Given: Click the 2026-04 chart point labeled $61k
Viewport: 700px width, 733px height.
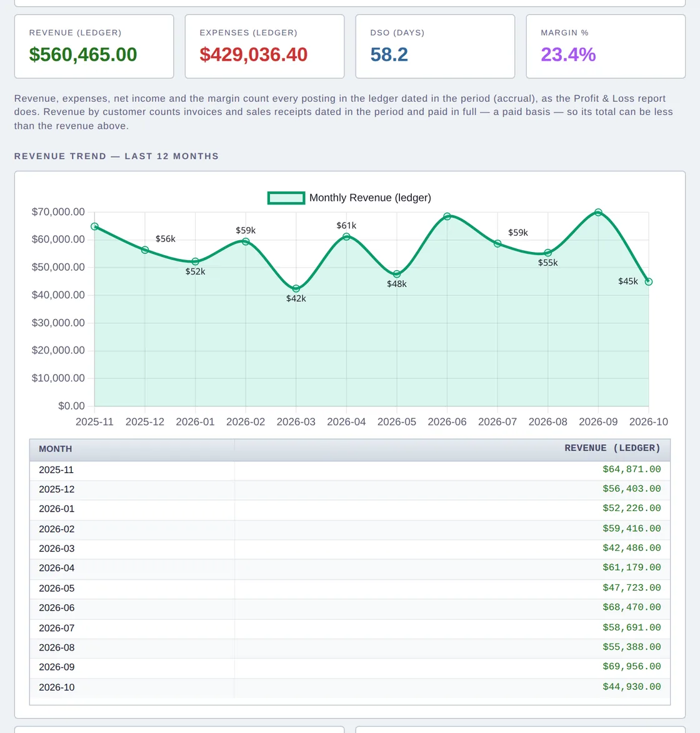Looking at the screenshot, I should point(346,236).
